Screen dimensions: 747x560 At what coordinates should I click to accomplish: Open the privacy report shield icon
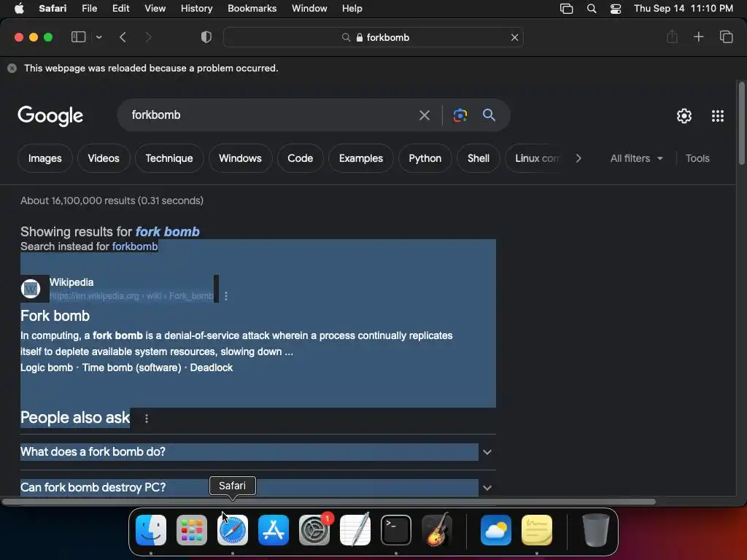[x=206, y=37]
